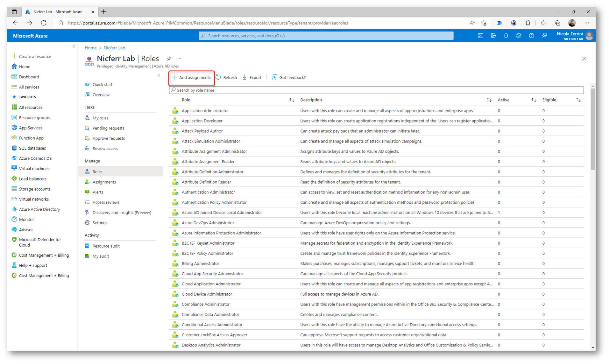
Task: Open Virtual machines icon
Action: (x=14, y=168)
